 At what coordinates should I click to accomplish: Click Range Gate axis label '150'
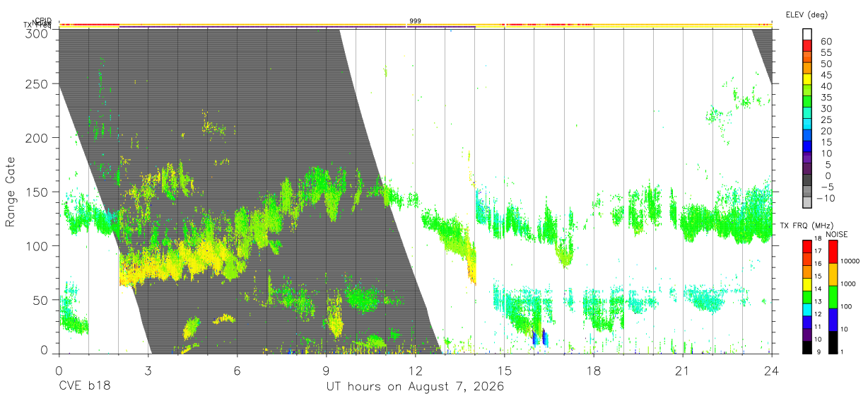click(x=36, y=192)
